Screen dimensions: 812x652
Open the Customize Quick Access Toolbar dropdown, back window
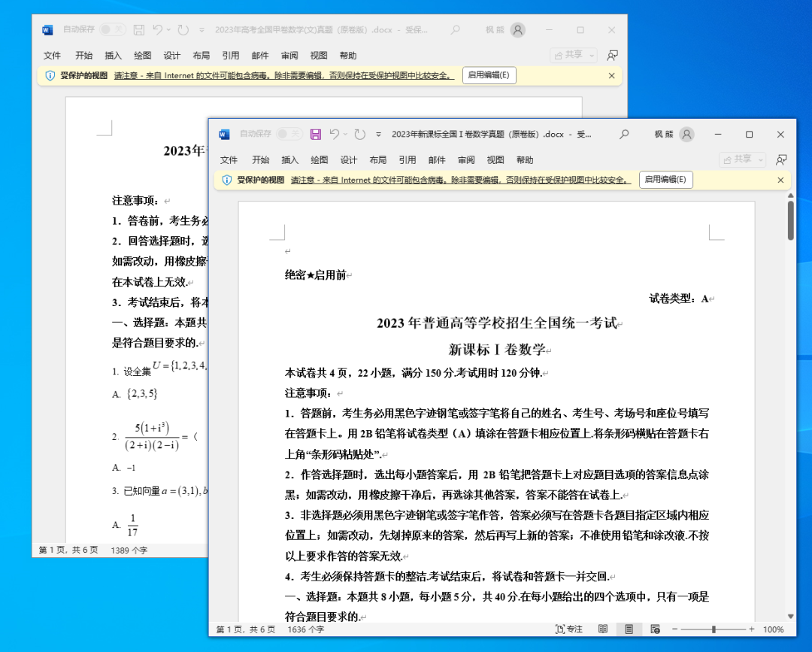pos(202,30)
